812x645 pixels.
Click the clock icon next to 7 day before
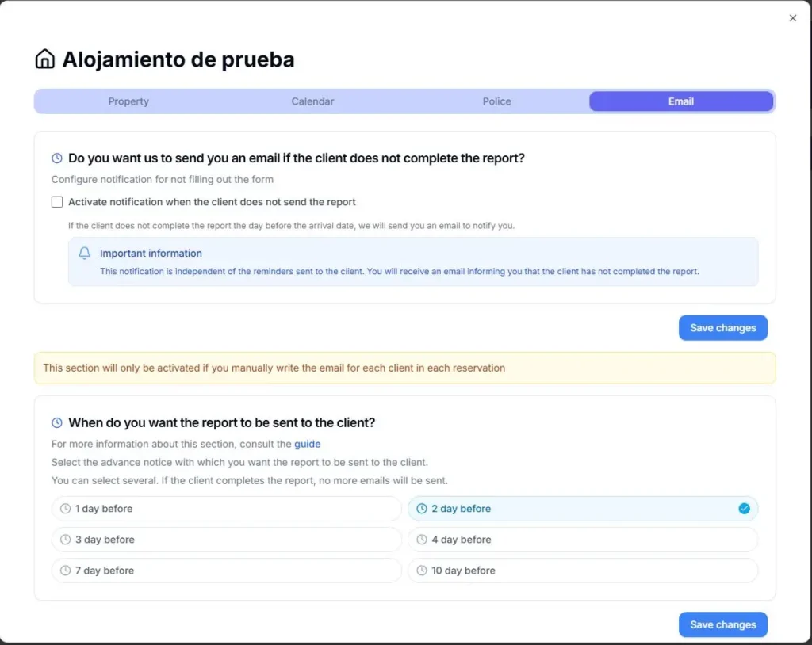65,571
